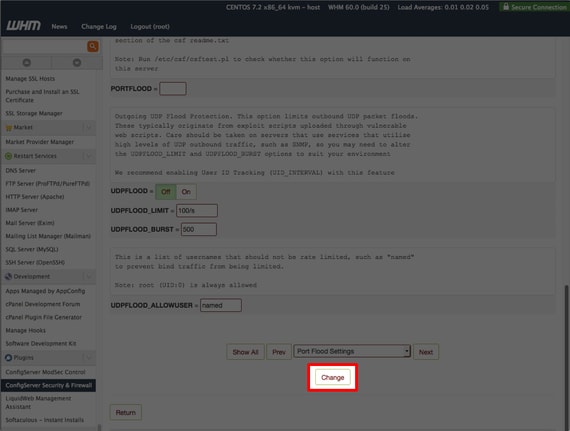
Task: Click the Market cart icon
Action: (9, 128)
